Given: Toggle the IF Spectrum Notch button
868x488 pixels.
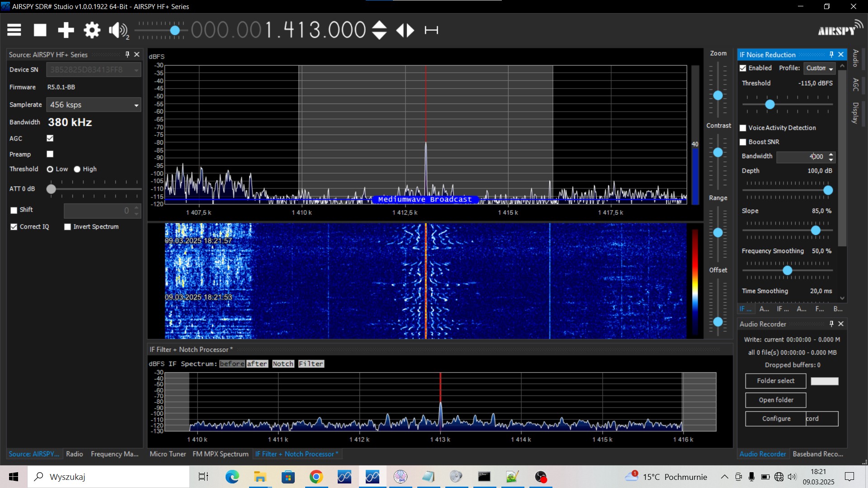Looking at the screenshot, I should [283, 364].
